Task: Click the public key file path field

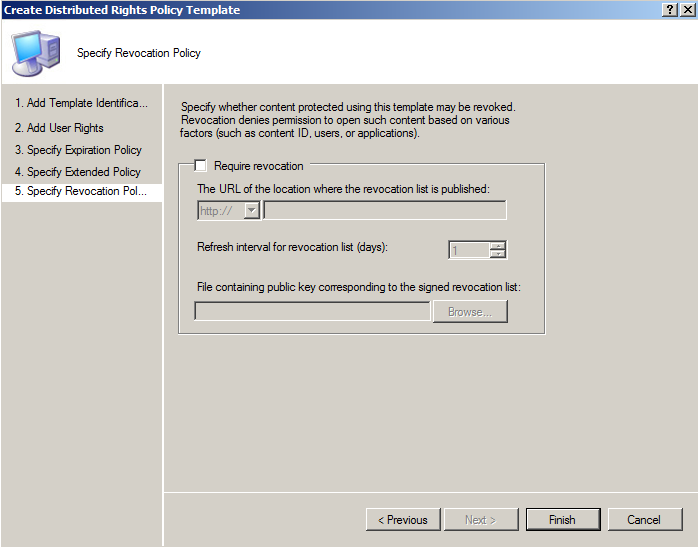Action: pyautogui.click(x=312, y=312)
